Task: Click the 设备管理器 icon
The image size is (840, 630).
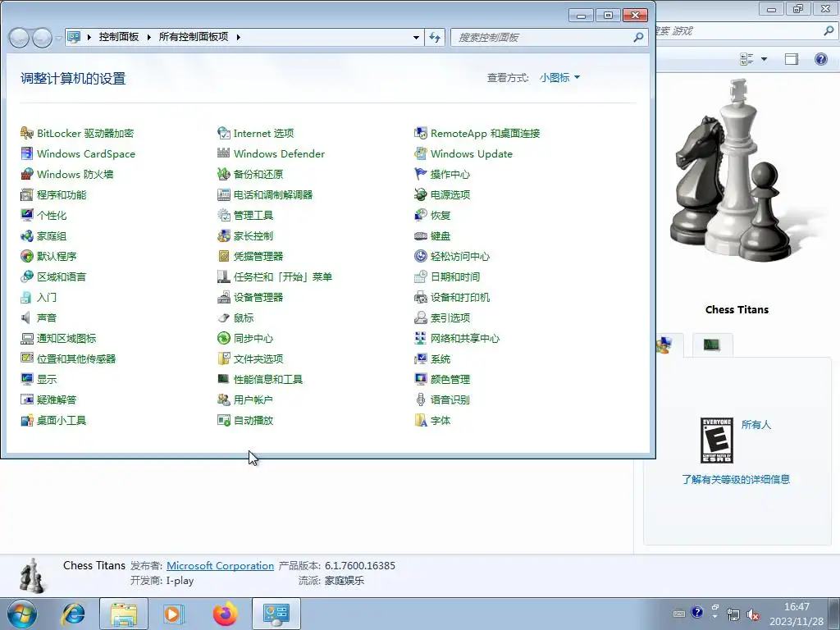Action: [x=224, y=297]
